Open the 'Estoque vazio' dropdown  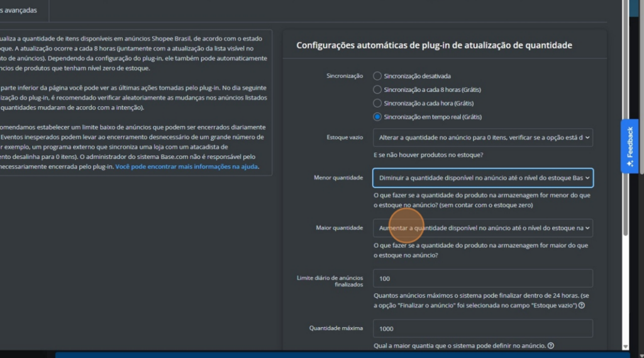(482, 138)
